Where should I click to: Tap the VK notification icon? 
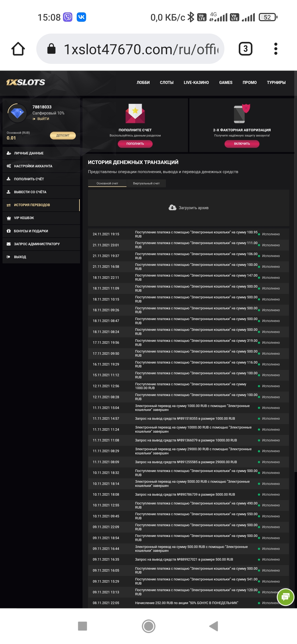81,17
